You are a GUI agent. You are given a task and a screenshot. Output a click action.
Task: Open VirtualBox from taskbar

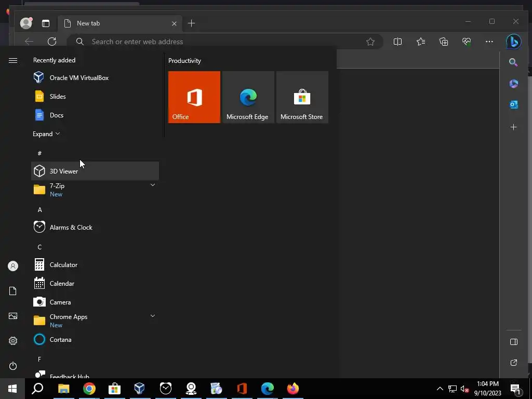pyautogui.click(x=140, y=389)
